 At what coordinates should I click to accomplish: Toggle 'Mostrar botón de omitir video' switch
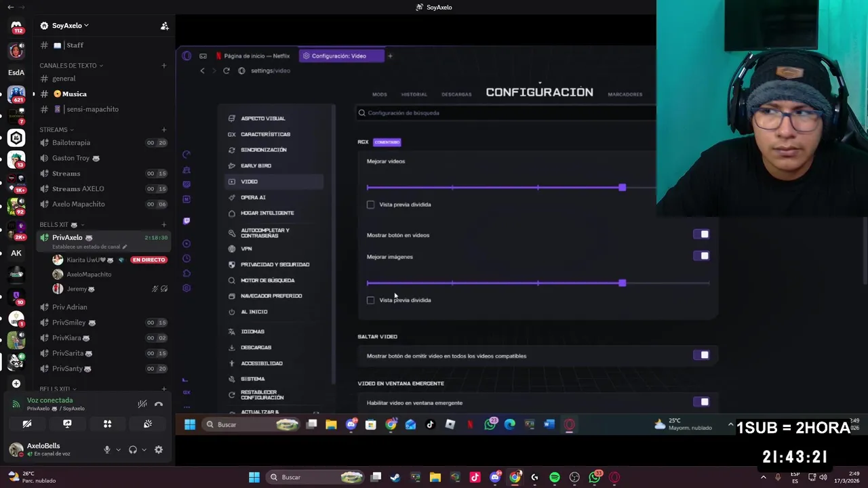[701, 355]
